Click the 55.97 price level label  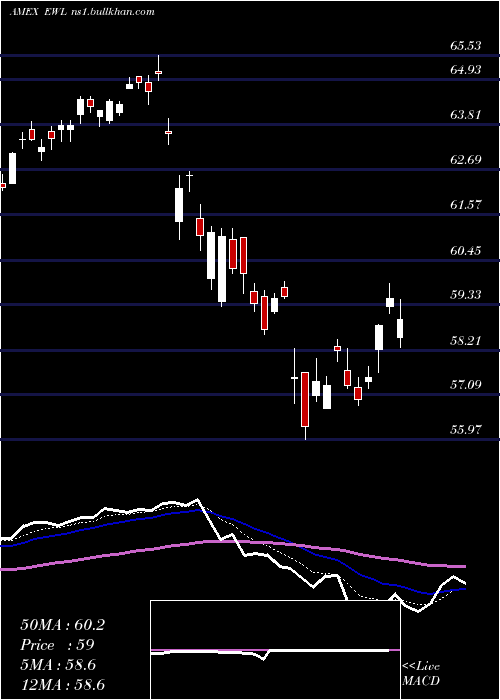(x=466, y=429)
